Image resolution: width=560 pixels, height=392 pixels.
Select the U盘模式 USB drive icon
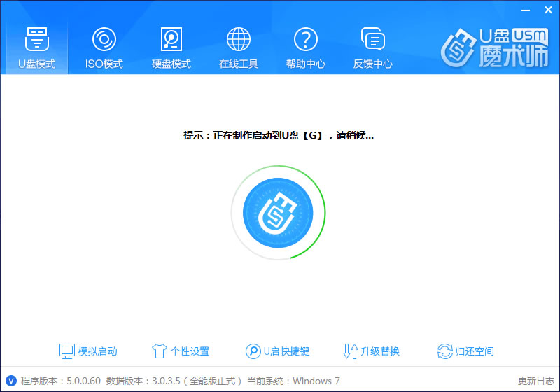(x=36, y=40)
